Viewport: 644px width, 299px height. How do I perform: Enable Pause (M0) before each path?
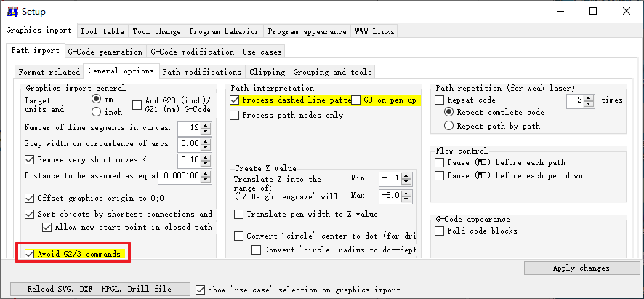[x=440, y=162]
